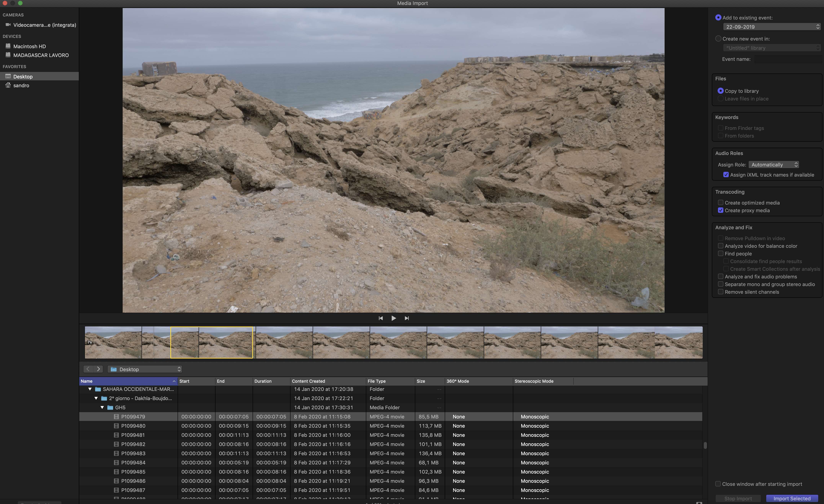Sort by 360° Mode column

pos(479,381)
